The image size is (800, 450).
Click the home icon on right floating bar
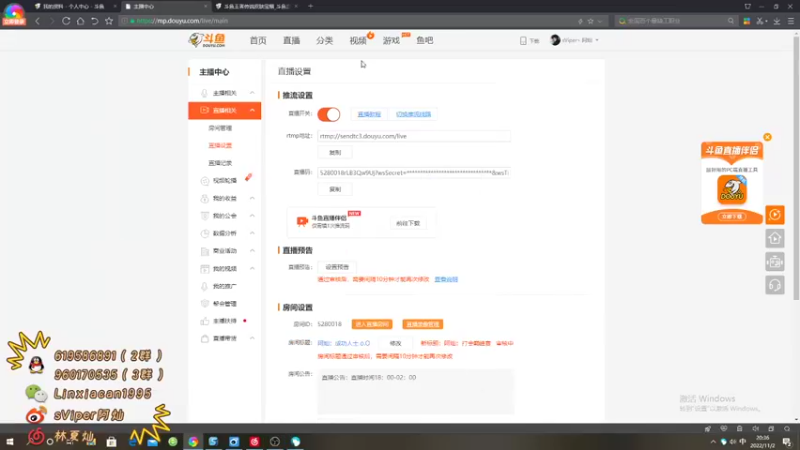[774, 238]
